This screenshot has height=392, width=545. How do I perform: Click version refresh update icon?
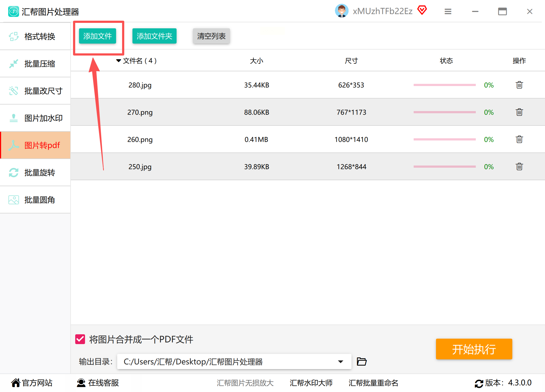479,383
